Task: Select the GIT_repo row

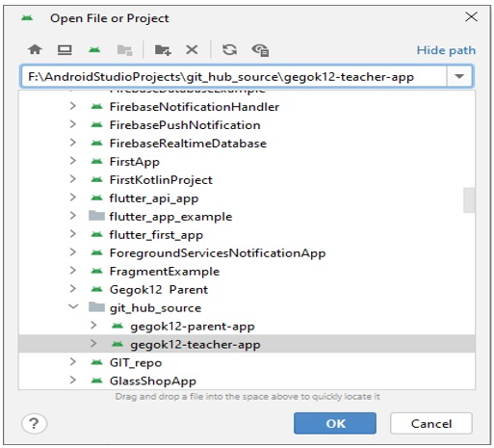Action: (x=247, y=362)
